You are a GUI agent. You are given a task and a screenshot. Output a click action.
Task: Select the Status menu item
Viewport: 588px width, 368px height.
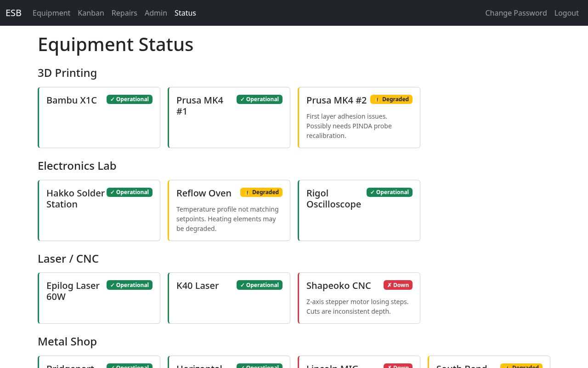coord(185,13)
